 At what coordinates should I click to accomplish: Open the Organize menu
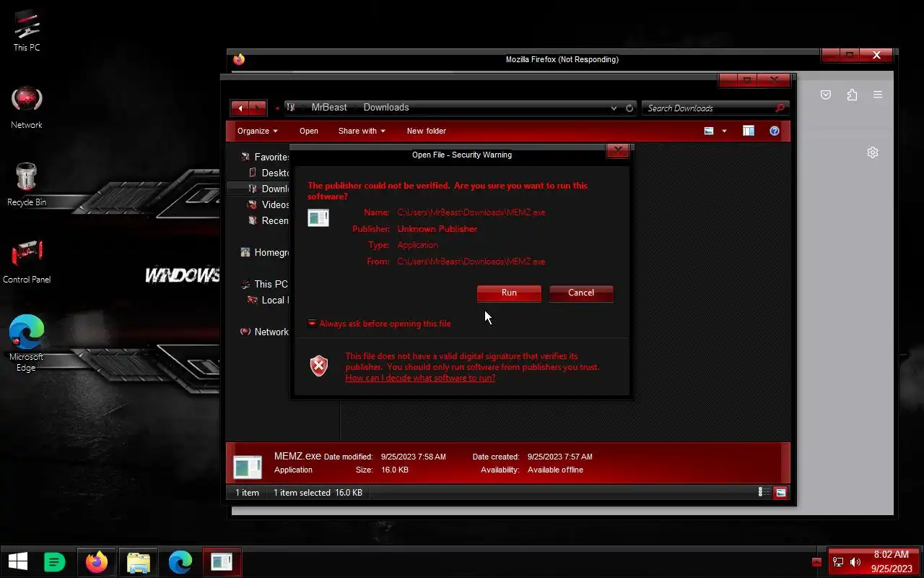pyautogui.click(x=258, y=131)
